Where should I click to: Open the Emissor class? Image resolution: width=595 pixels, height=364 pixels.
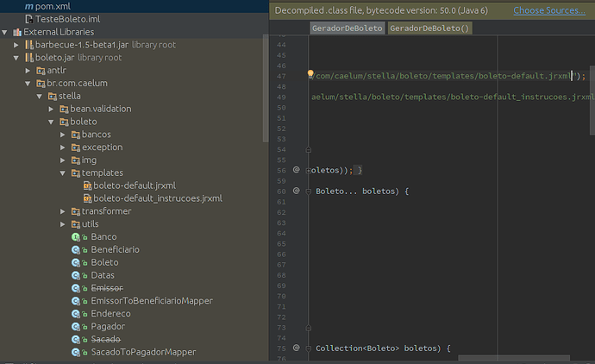[107, 288]
